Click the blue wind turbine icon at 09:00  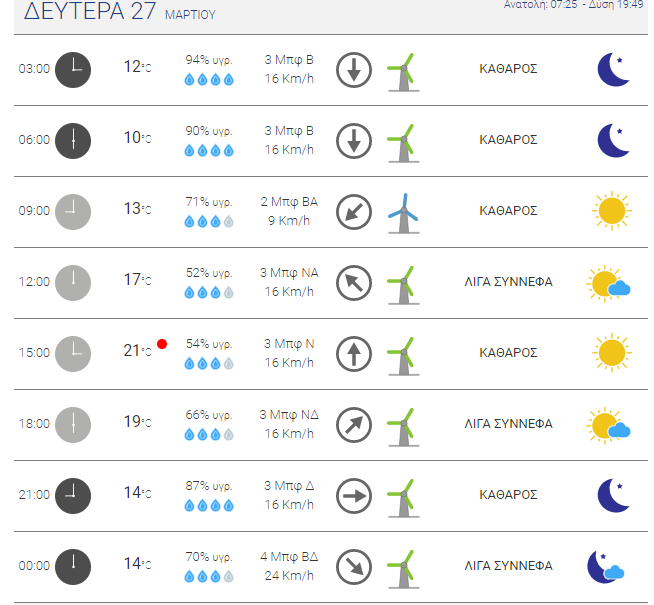(x=403, y=213)
